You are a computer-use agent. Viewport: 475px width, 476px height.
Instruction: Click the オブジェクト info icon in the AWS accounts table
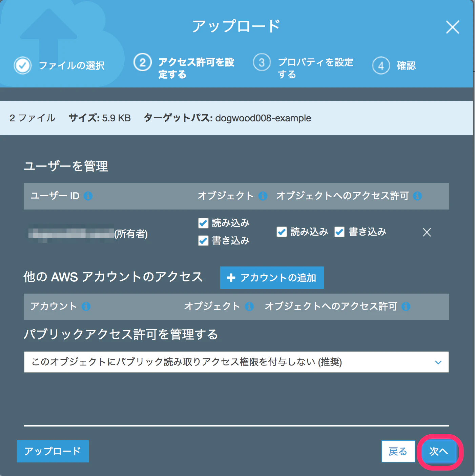coord(249,306)
